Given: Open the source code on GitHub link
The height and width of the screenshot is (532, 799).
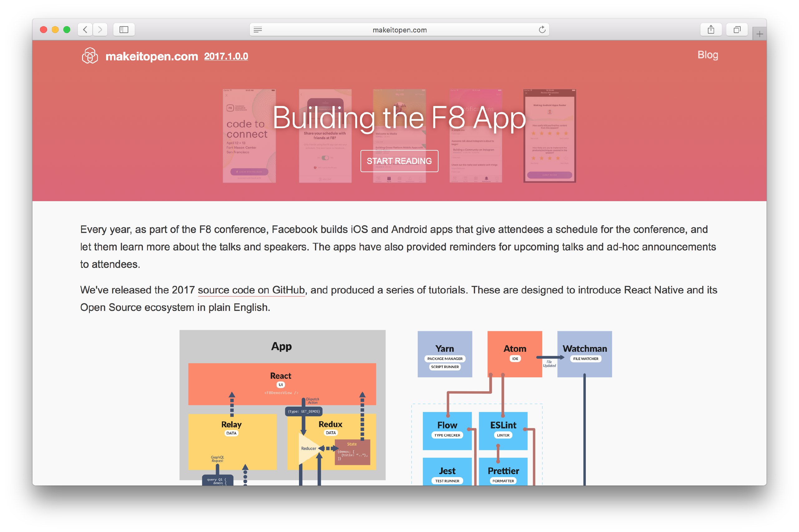Looking at the screenshot, I should (x=251, y=290).
